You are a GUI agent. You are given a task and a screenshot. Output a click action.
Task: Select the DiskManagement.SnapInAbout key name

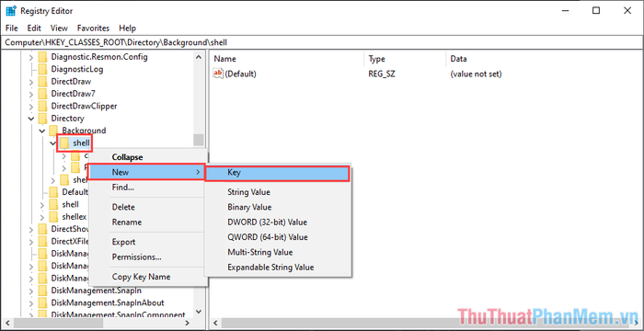(x=108, y=302)
